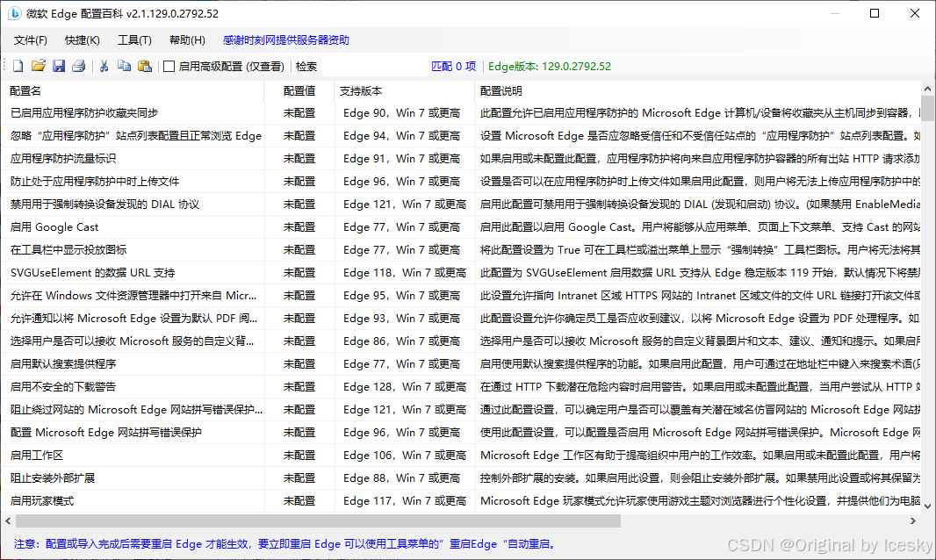Select row 在工具栏中显示投放图标
This screenshot has width=936, height=560.
click(461, 249)
